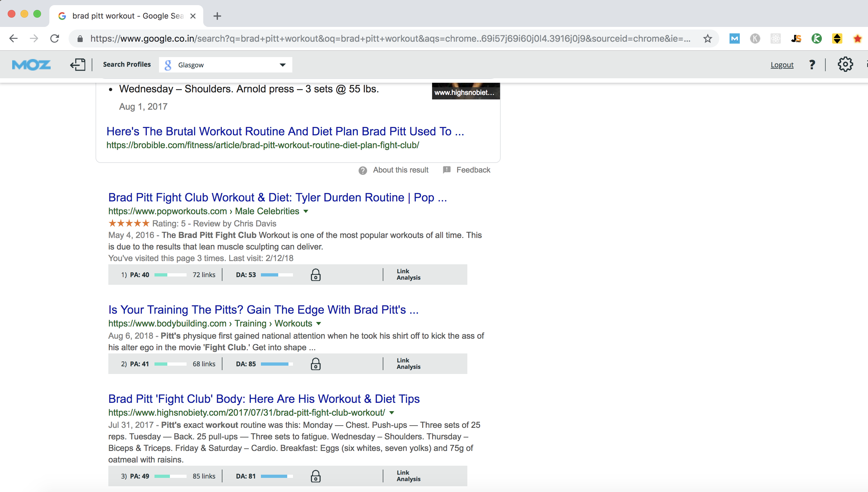The image size is (868, 492).
Task: Open the blue M extension icon
Action: 735,38
